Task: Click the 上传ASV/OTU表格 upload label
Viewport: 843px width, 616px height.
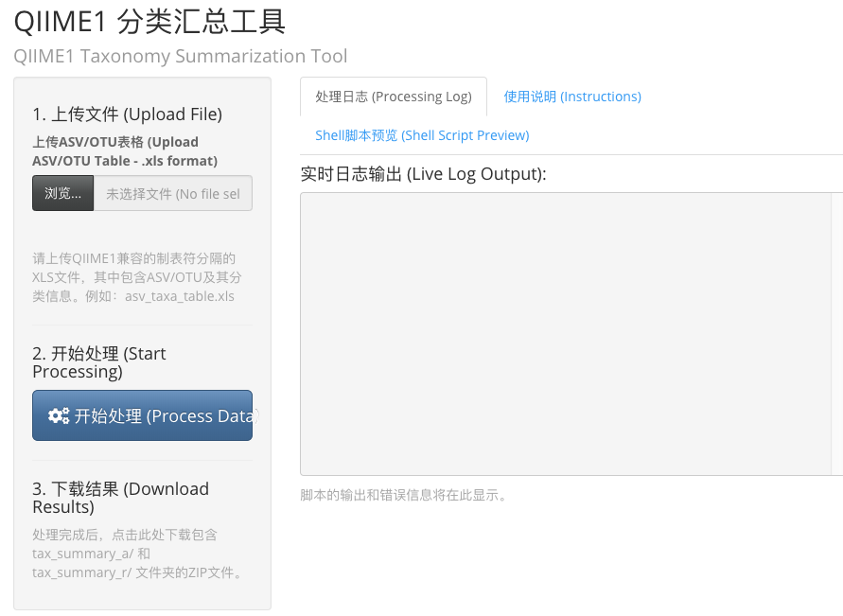Action: point(125,151)
